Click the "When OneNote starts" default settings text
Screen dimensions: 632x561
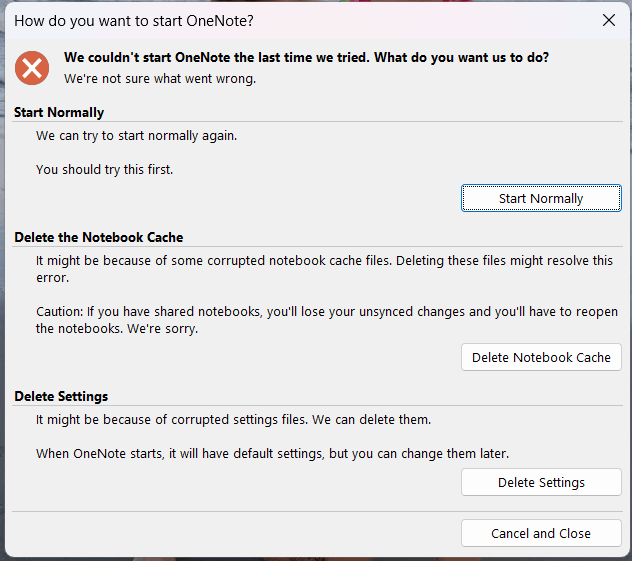(x=272, y=453)
